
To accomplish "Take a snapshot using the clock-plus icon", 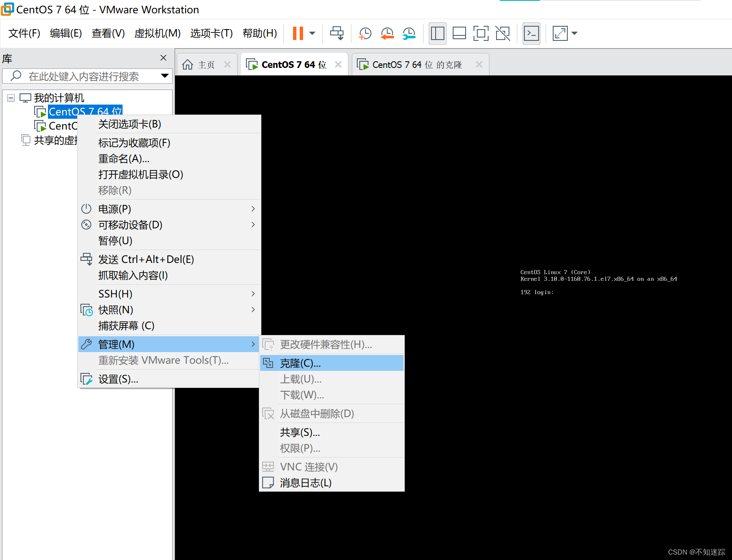I will (x=365, y=33).
